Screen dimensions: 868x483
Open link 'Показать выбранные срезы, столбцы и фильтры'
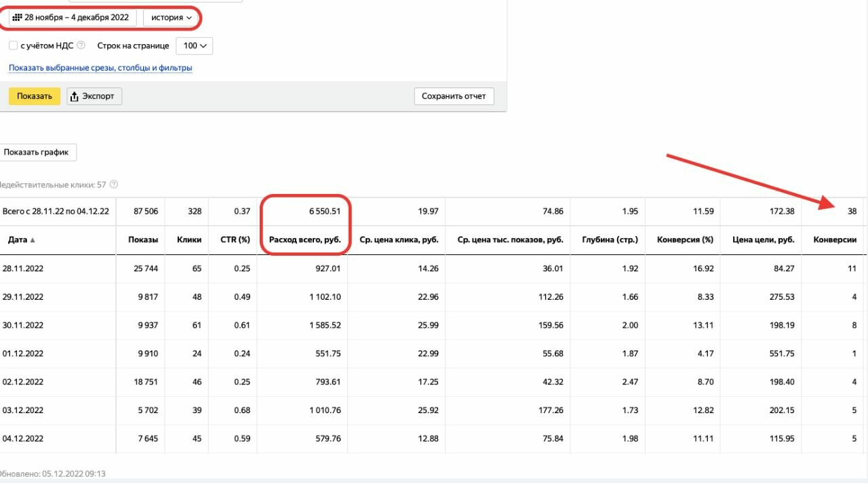tap(100, 68)
